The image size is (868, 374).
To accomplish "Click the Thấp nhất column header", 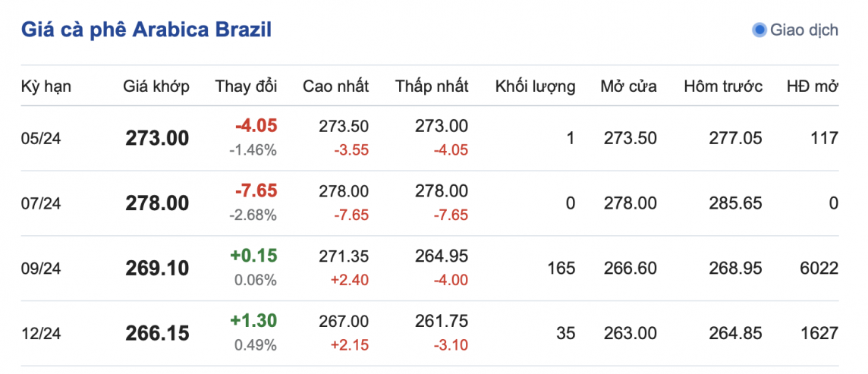I will point(432,86).
